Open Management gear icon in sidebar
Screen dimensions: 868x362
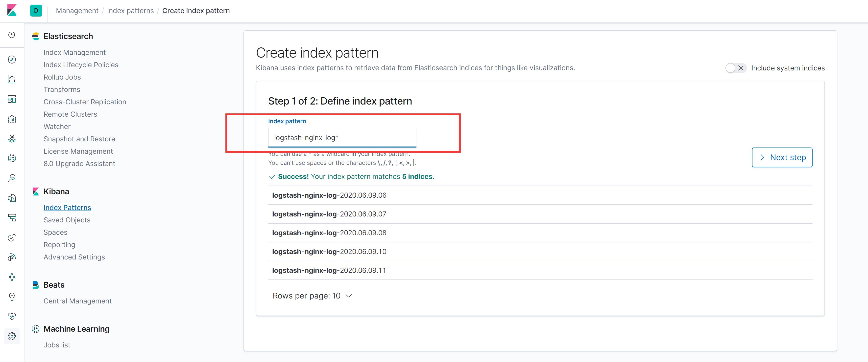click(x=12, y=337)
